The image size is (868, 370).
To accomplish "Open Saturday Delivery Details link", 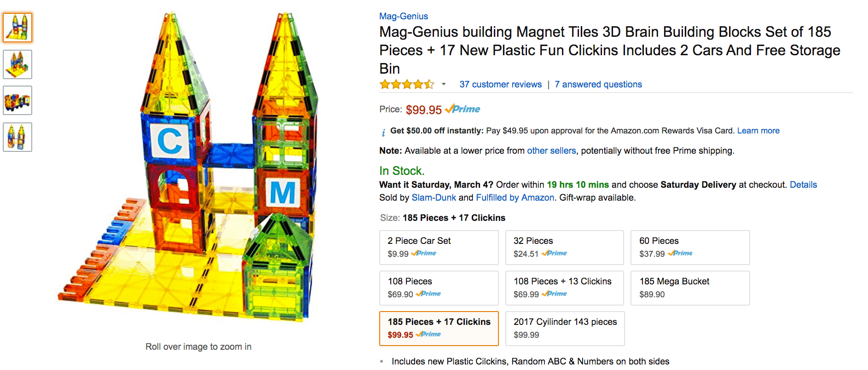I will [803, 185].
